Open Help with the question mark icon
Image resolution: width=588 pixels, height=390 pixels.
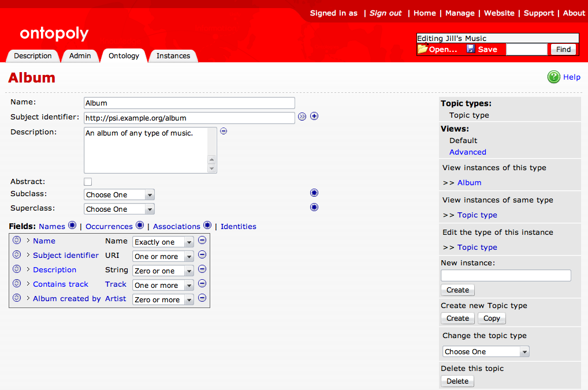pos(553,77)
